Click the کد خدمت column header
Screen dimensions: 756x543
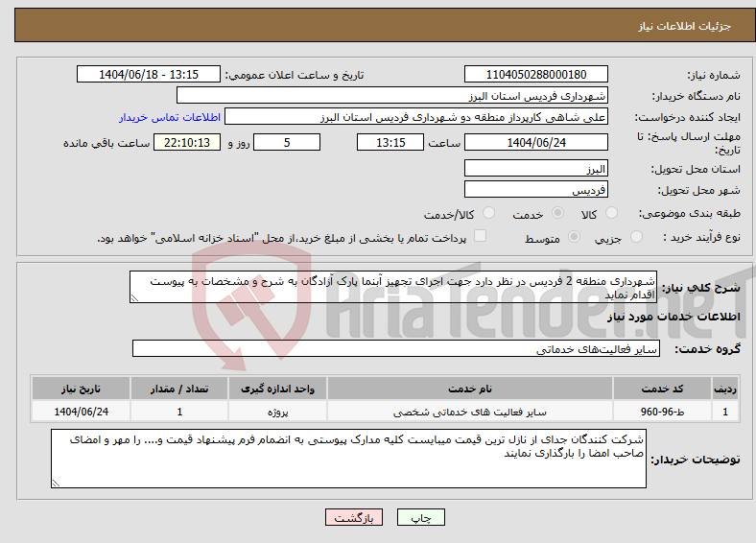663,389
